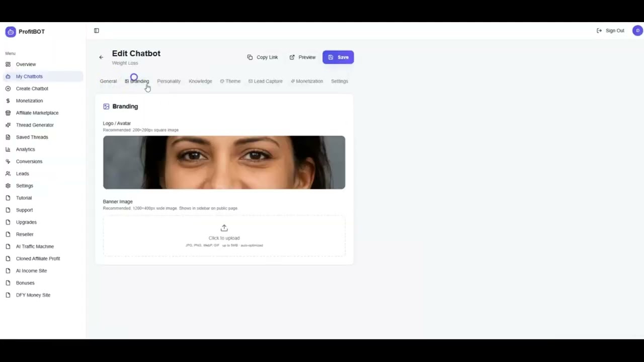
Task: Click the ProfitBOT logo icon
Action: point(11,32)
